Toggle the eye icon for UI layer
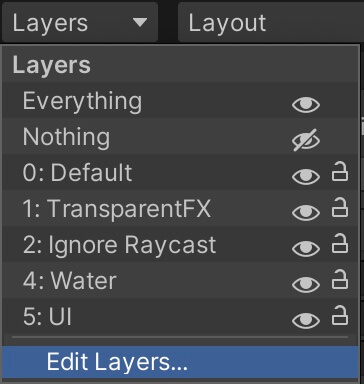 [x=306, y=320]
